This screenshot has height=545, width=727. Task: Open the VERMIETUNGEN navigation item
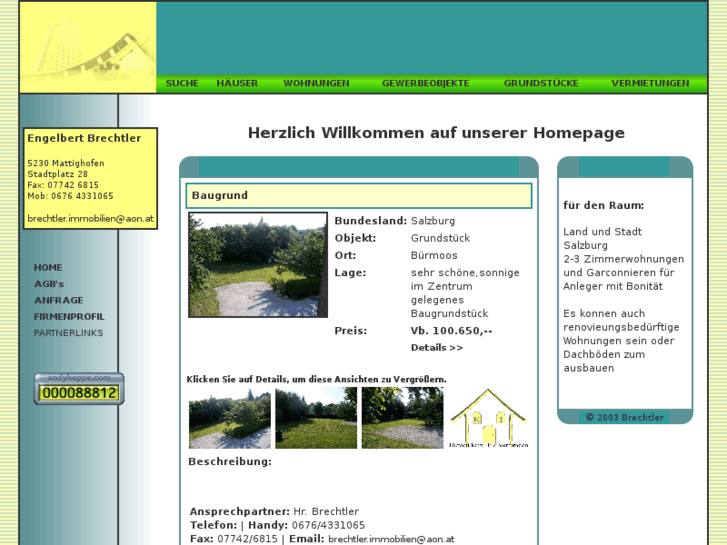coord(650,83)
